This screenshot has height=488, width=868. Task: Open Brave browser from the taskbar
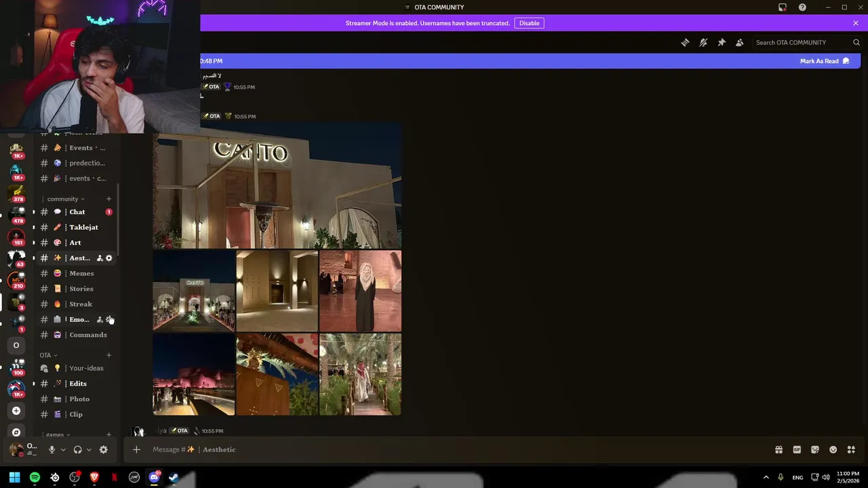pos(94,477)
